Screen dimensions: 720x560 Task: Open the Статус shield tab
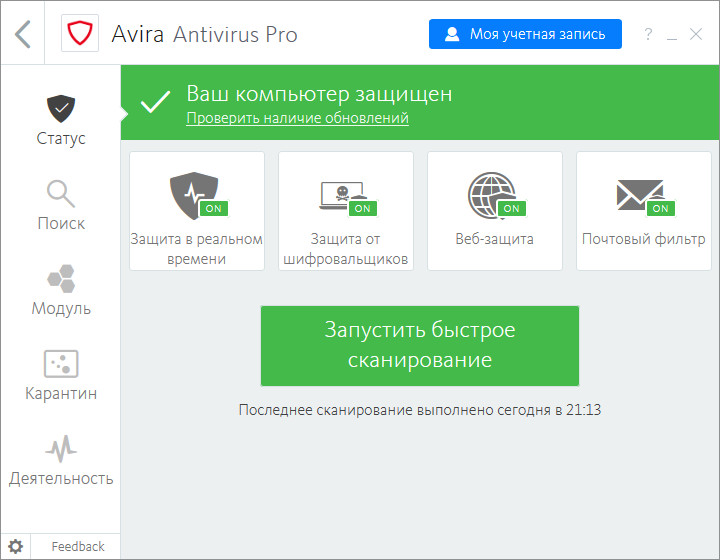pyautogui.click(x=60, y=120)
